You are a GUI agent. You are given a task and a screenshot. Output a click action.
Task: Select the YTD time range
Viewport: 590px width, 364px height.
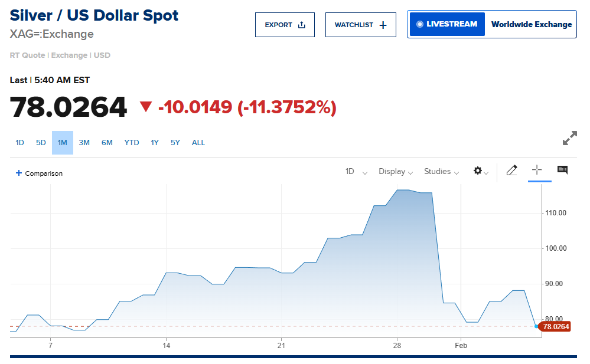coord(132,143)
